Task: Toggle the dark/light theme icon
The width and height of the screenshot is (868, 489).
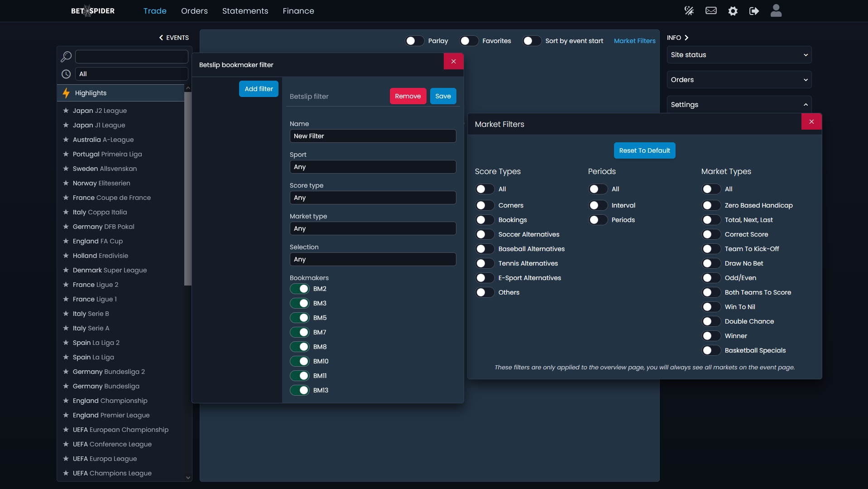Action: click(689, 11)
